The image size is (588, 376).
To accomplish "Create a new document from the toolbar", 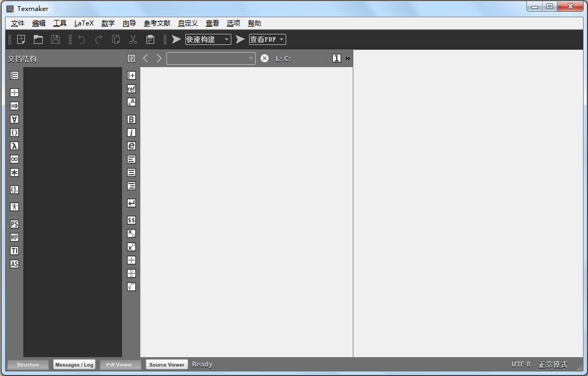I will click(21, 39).
